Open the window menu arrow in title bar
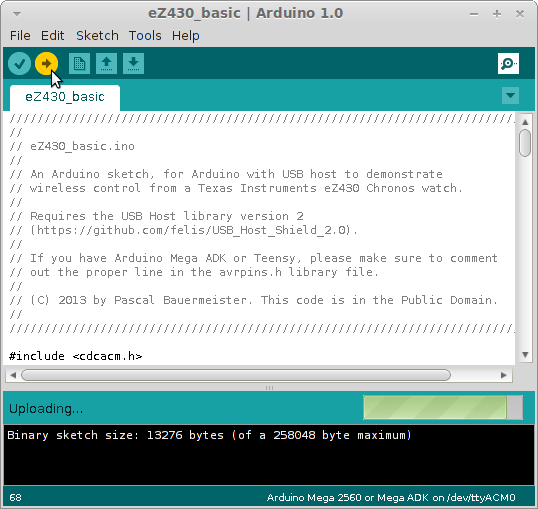Image resolution: width=538 pixels, height=509 pixels. tap(17, 14)
